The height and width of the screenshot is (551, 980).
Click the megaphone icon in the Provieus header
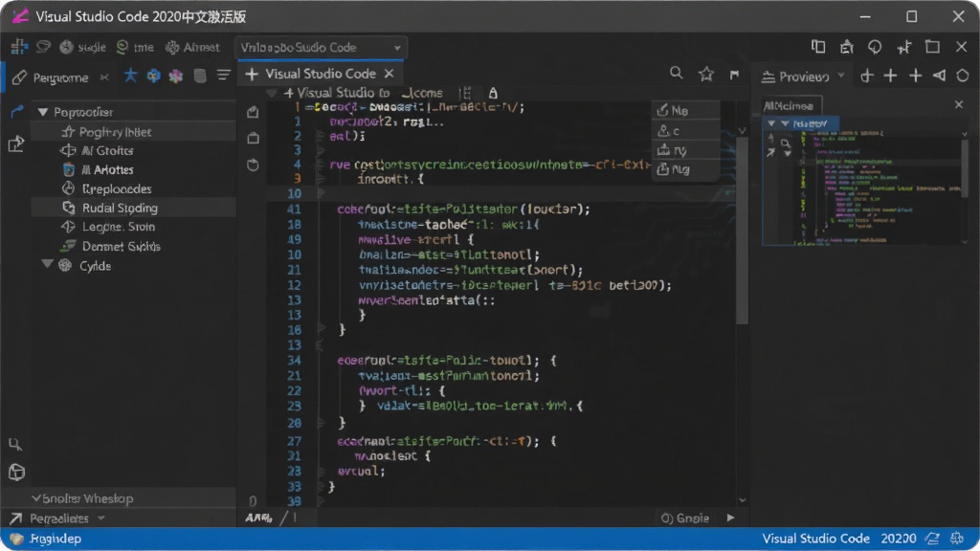click(940, 77)
